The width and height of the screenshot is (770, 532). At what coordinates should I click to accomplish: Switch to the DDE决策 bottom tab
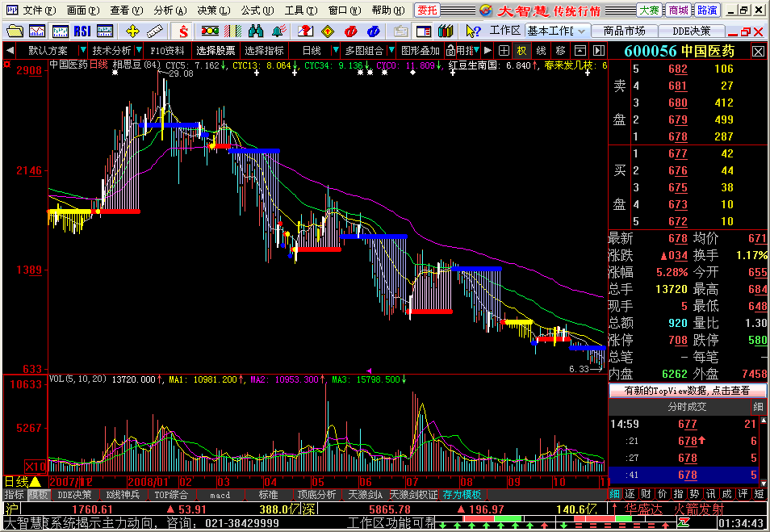74,495
